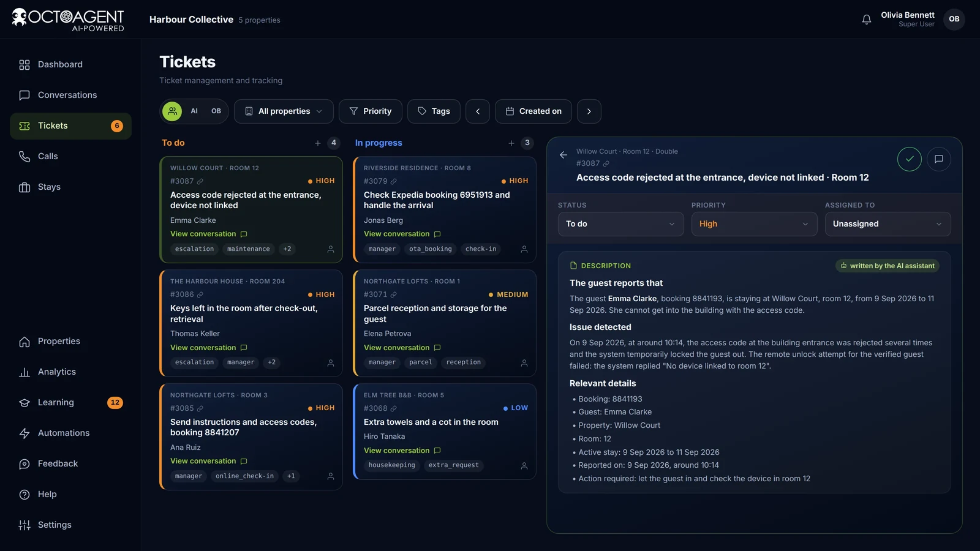
Task: Go back using the ticket detail arrow
Action: click(x=563, y=155)
